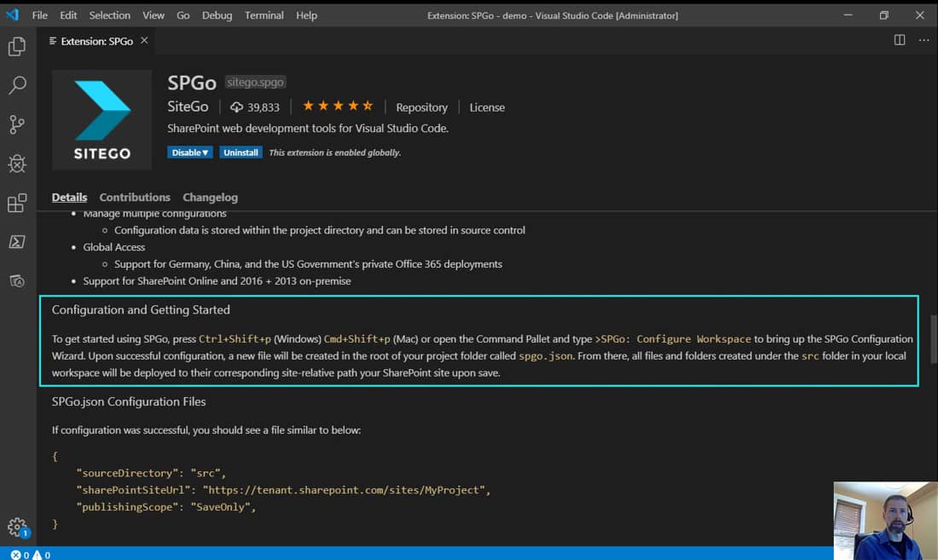This screenshot has width=938, height=560.
Task: Click the errors and warnings status indicator
Action: tap(31, 555)
